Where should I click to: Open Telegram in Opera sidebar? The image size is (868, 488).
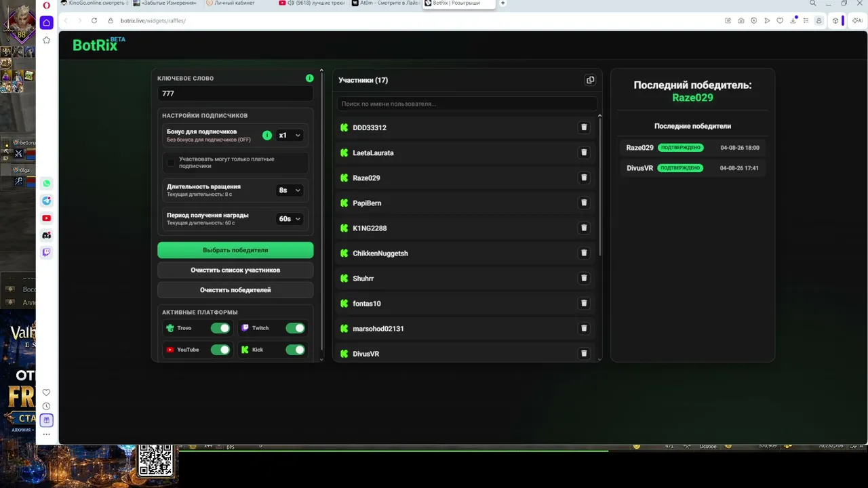[x=46, y=201]
